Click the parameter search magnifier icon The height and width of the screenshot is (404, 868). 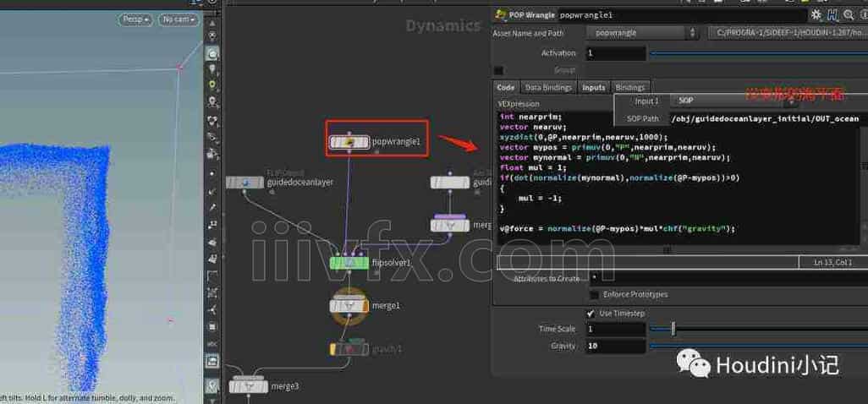849,14
